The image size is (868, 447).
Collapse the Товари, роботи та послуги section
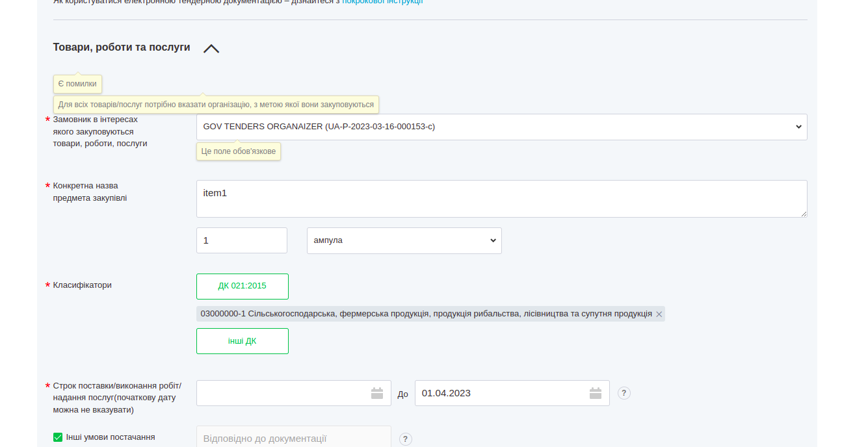pos(211,49)
